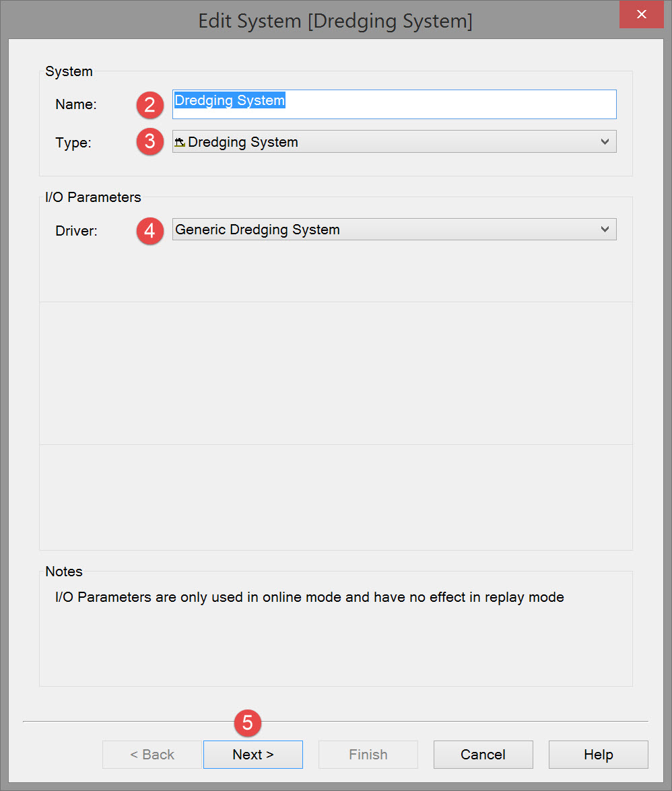Click the "Driver:" label
The height and width of the screenshot is (791, 672).
click(76, 231)
